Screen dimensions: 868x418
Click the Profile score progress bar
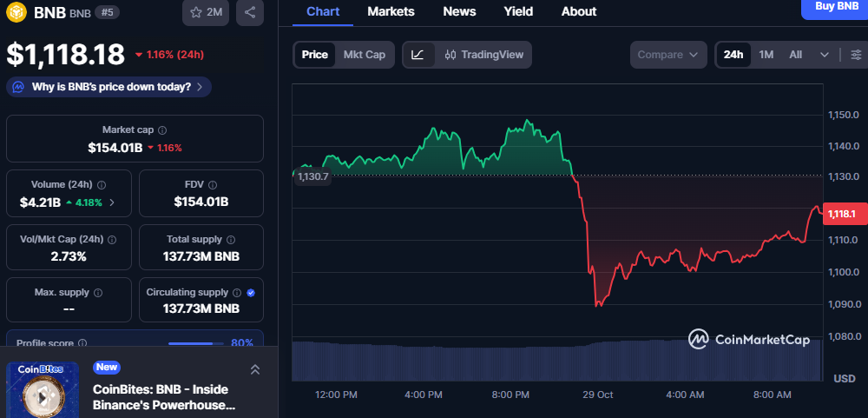(x=196, y=343)
